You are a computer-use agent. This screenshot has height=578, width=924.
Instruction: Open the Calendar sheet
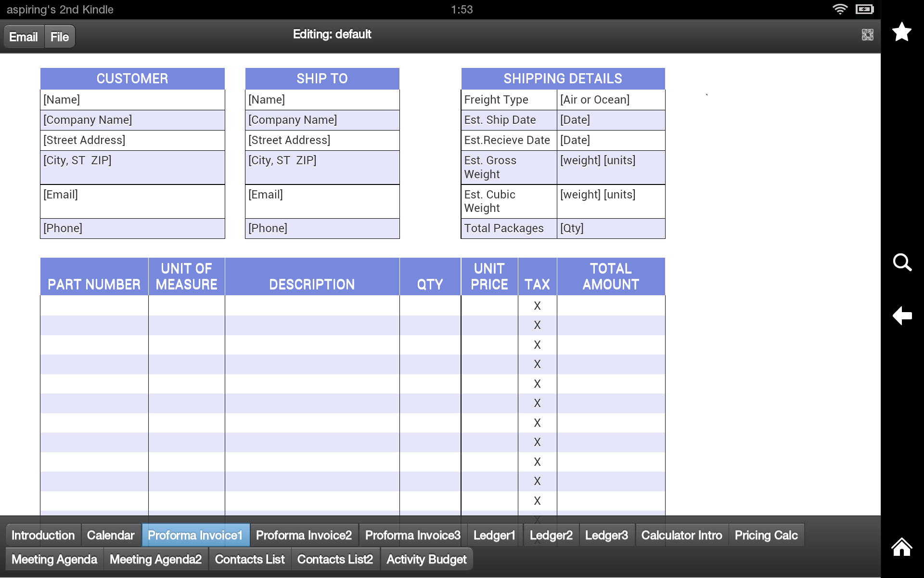(111, 535)
